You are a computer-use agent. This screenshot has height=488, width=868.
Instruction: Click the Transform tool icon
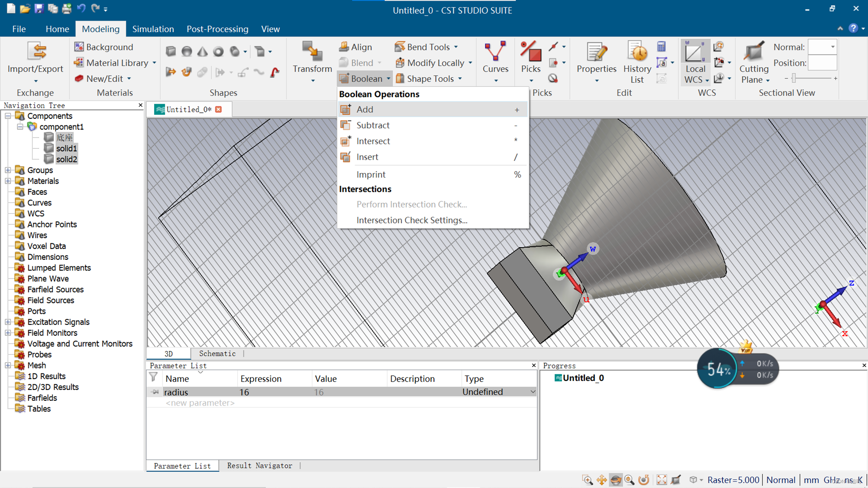312,52
